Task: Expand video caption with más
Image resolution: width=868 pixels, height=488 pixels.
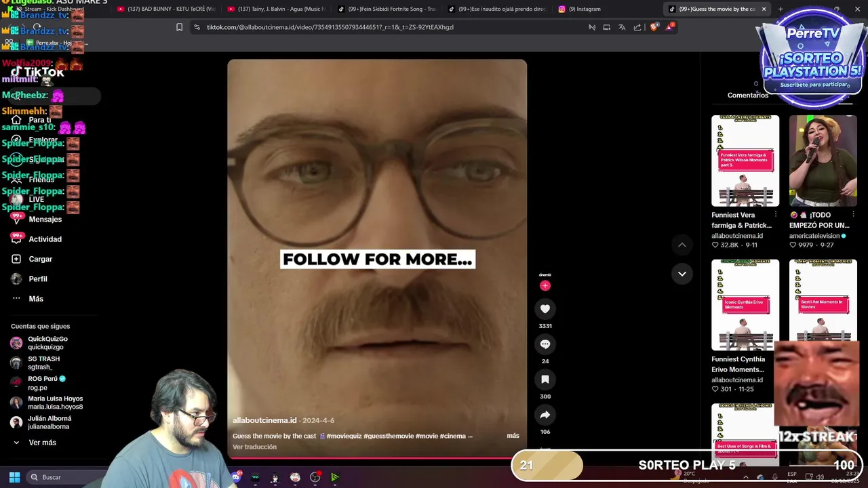Action: click(x=513, y=436)
